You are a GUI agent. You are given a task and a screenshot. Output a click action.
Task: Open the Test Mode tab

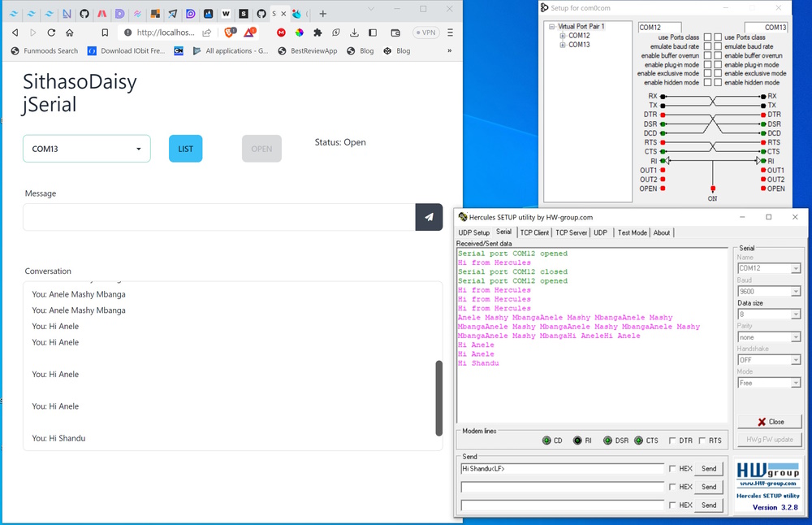[x=632, y=232]
